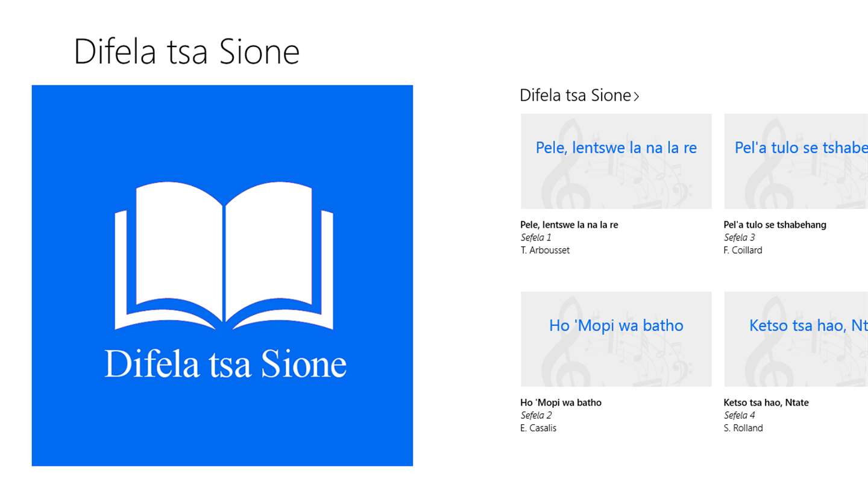Select the 'Sefela 1' subtitle

click(536, 237)
